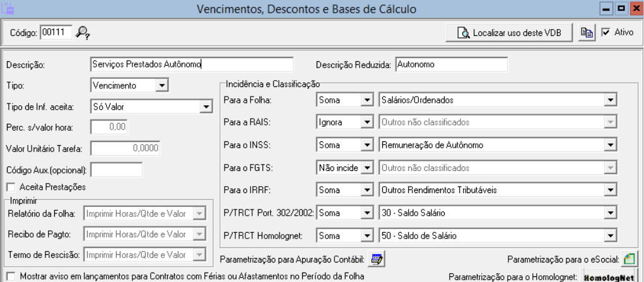Click the Descrição text field
The width and height of the screenshot is (644, 282).
click(x=192, y=64)
